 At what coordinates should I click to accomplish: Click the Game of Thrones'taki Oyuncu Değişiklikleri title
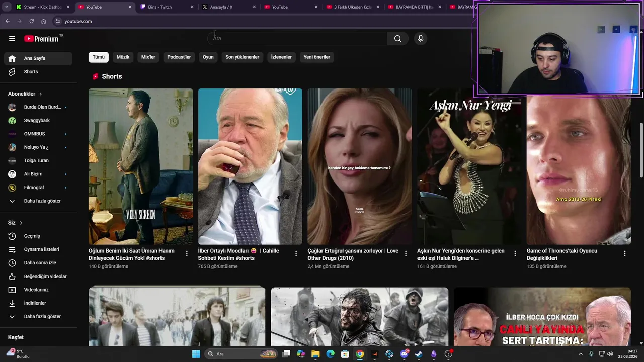562,255
